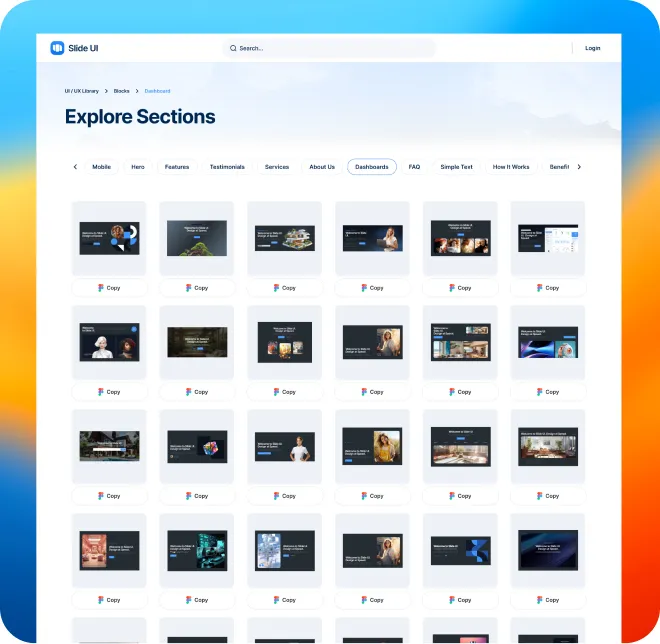
Task: Switch to How It Works tab
Action: 511,167
